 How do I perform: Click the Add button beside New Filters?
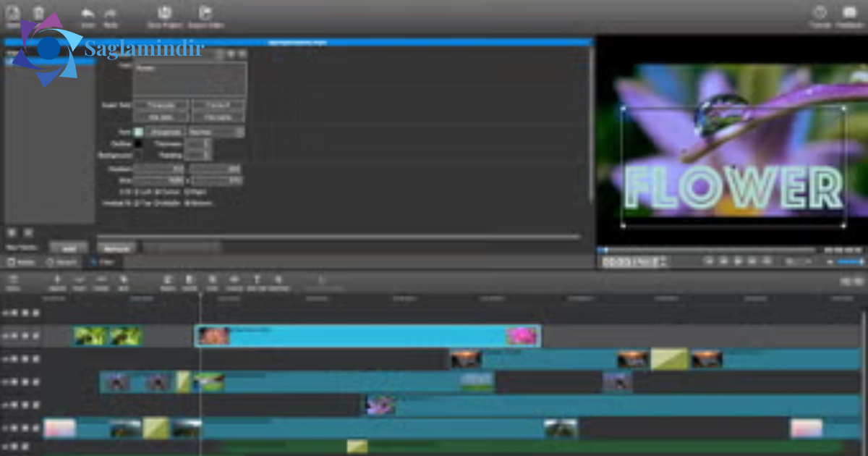69,248
